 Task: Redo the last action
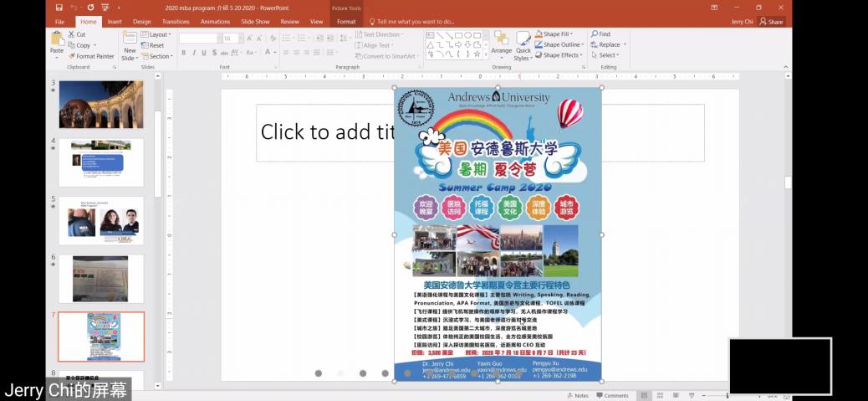click(x=89, y=8)
